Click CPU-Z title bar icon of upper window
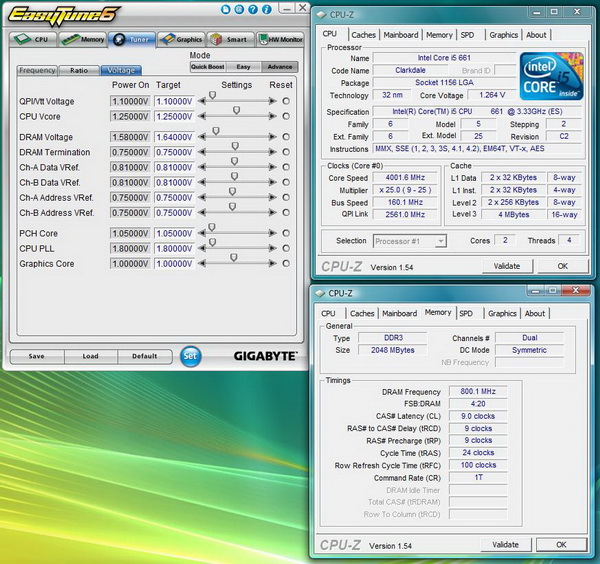Viewport: 600px width, 564px height. [321, 15]
